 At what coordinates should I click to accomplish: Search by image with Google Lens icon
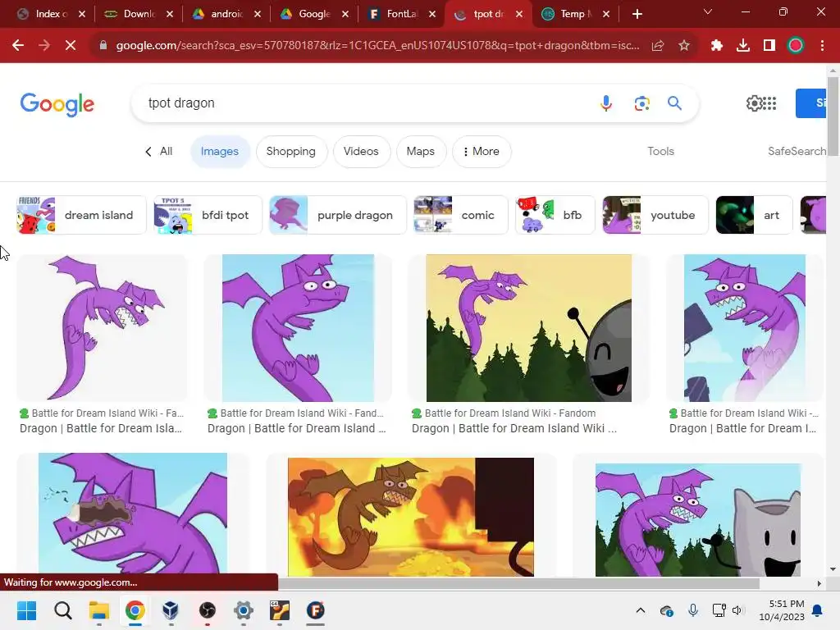641,103
